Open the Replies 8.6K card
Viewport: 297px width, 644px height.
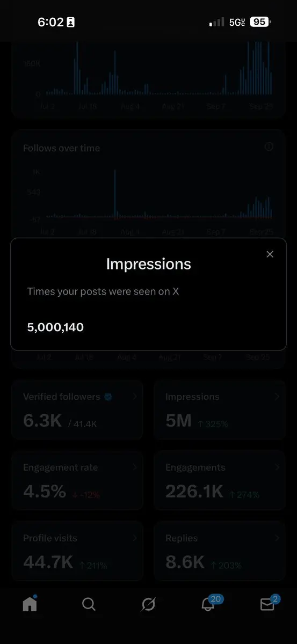coord(220,551)
